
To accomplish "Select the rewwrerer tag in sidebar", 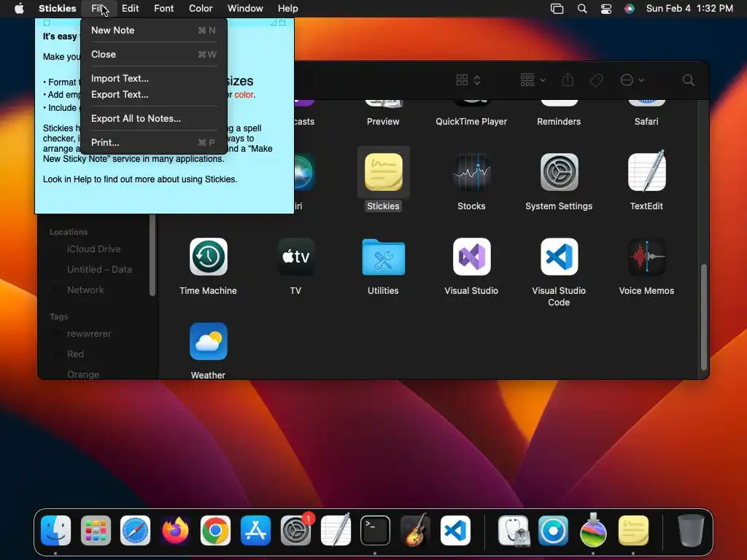I will 89,334.
